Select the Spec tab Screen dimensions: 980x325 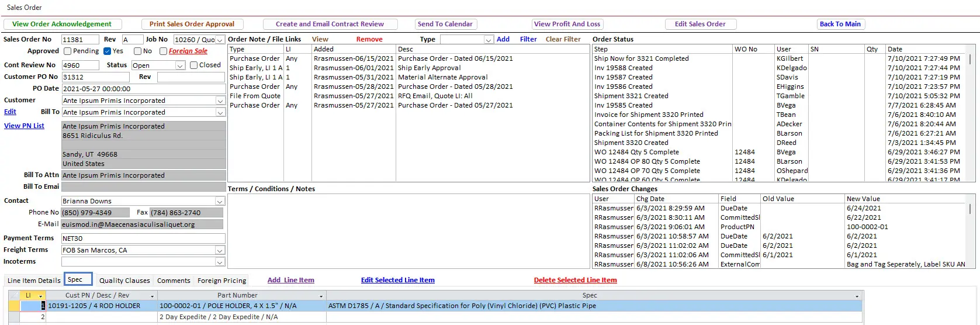tap(78, 279)
